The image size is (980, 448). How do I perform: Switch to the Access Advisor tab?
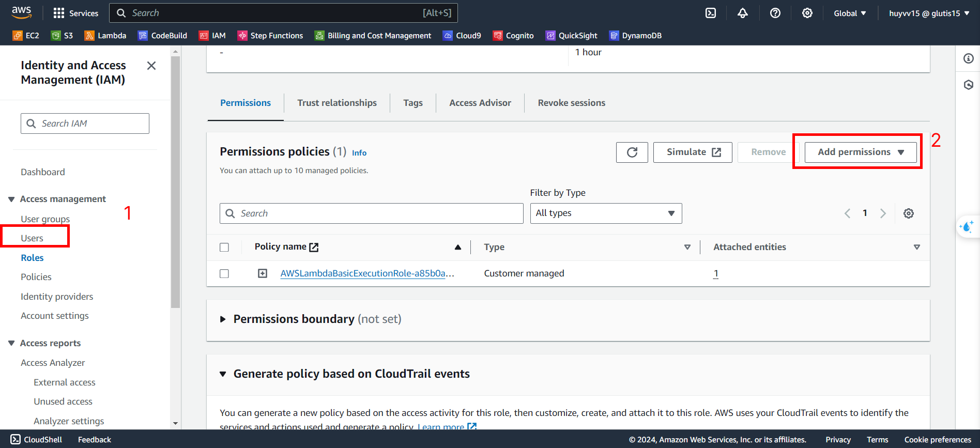480,103
